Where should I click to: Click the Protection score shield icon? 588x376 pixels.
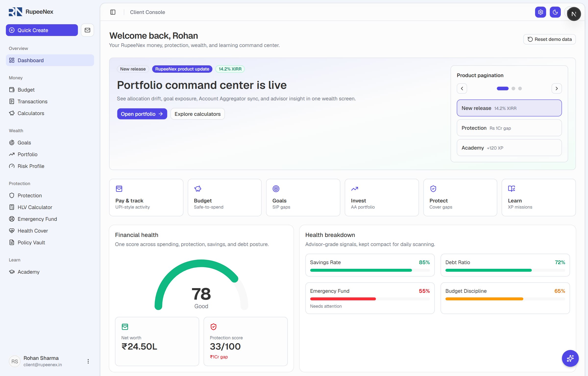[x=213, y=327]
